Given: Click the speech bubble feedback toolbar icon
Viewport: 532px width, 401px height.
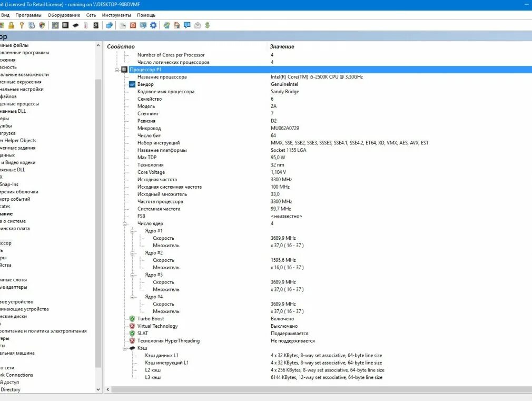Looking at the screenshot, I should tap(187, 25).
